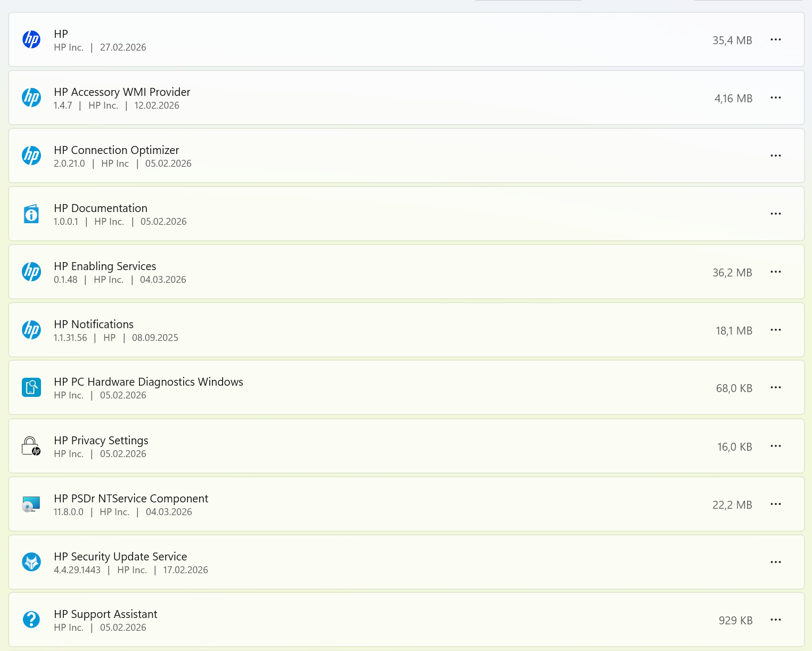The image size is (812, 651).
Task: Open more options for HP Documentation
Action: point(776,214)
